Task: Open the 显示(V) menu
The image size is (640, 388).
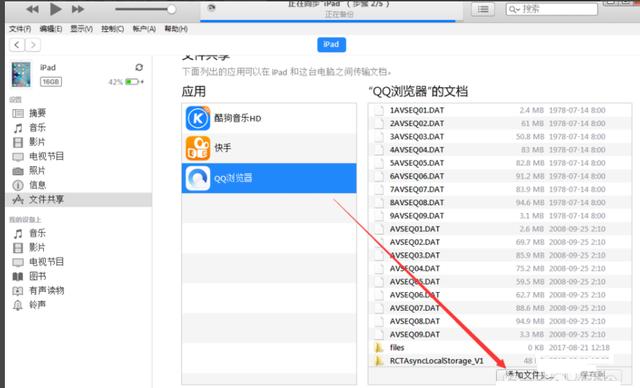Action: tap(81, 29)
